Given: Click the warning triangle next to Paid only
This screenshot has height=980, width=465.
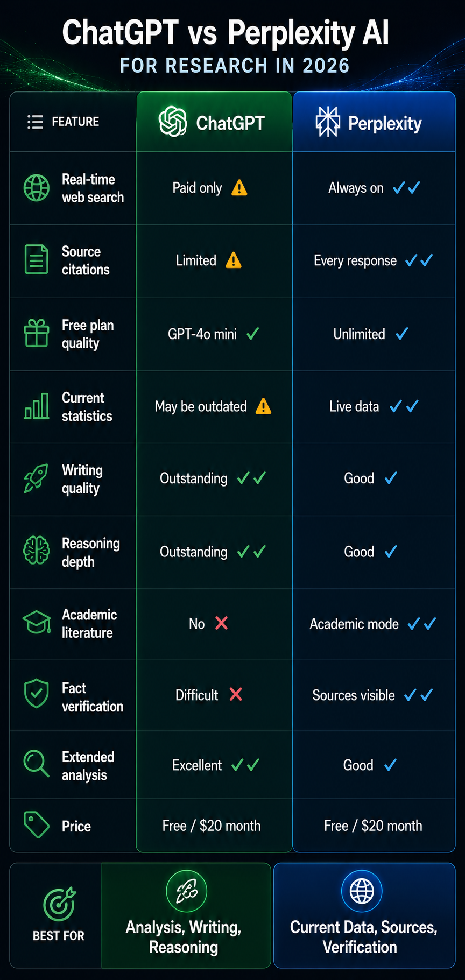Looking at the screenshot, I should tap(239, 188).
